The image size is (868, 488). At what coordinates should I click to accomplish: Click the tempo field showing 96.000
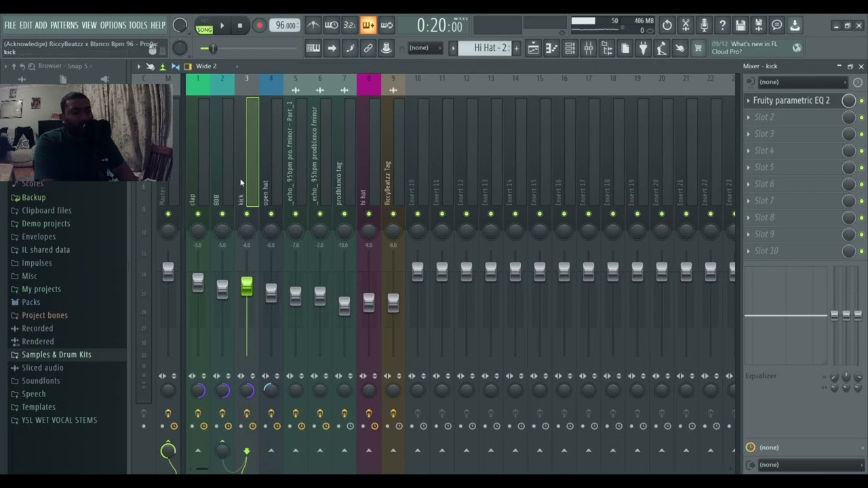click(x=285, y=26)
